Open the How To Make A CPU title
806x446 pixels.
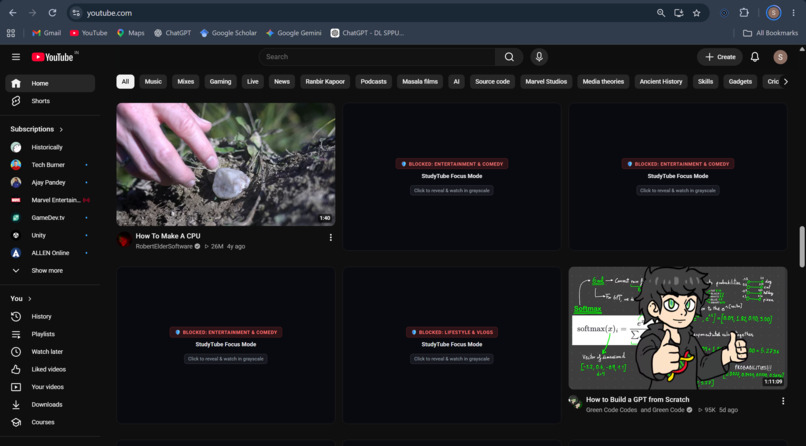(168, 236)
